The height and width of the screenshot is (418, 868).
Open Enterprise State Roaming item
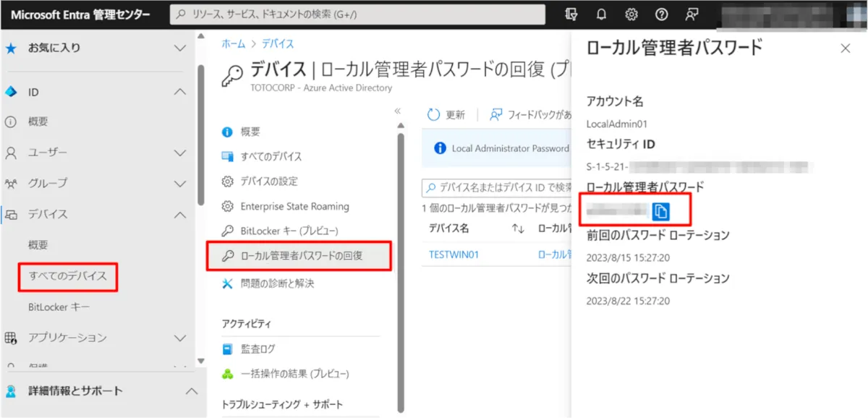(x=295, y=206)
